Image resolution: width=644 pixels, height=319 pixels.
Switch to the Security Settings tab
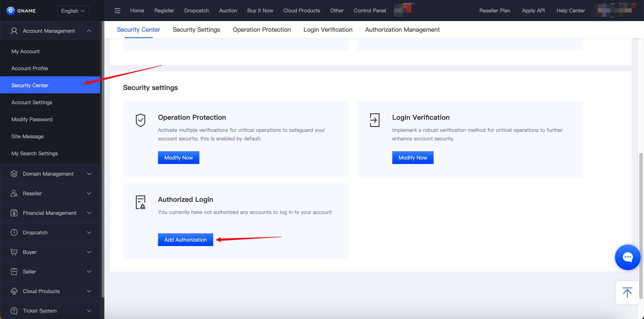(x=196, y=30)
